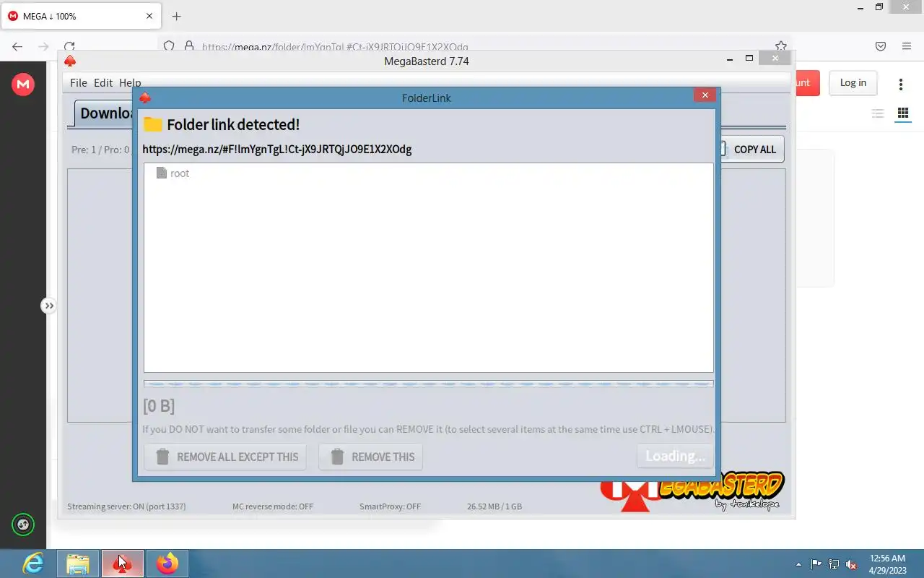Close the MEGA browser tab

coord(149,16)
